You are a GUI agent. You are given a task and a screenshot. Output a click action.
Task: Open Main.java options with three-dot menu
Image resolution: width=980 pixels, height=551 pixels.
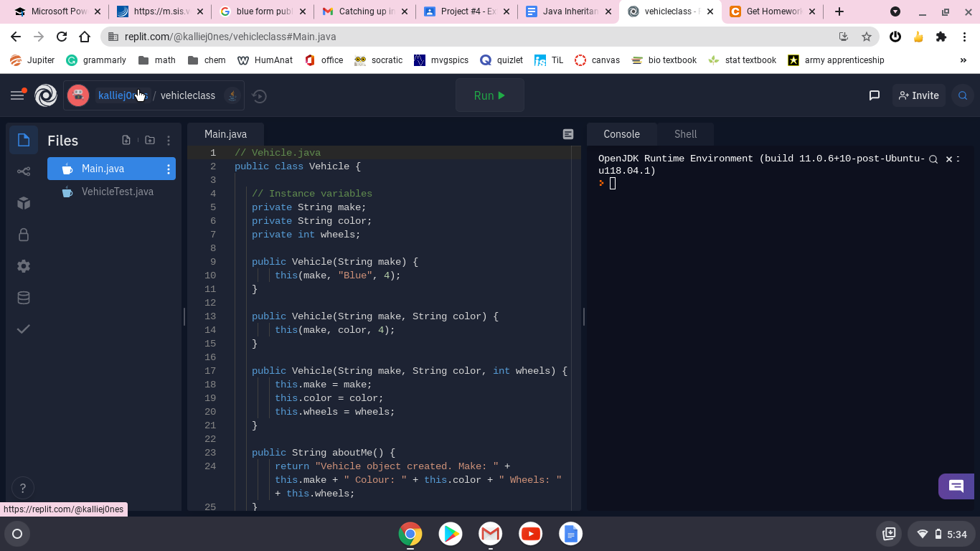pos(167,169)
